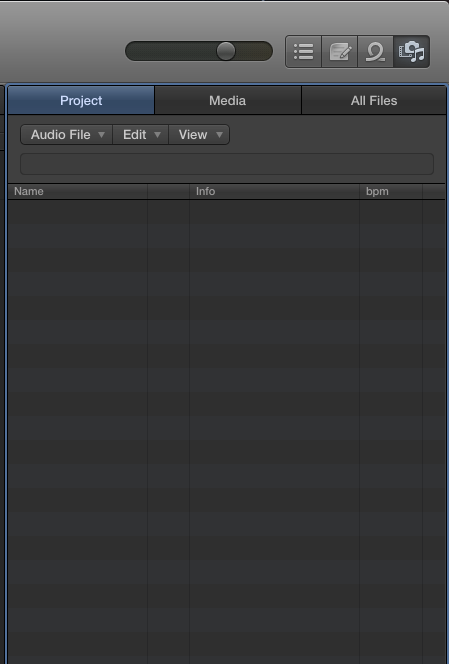Open the Apple Loops browser icon
Viewport: 449px width, 664px height.
tap(375, 52)
